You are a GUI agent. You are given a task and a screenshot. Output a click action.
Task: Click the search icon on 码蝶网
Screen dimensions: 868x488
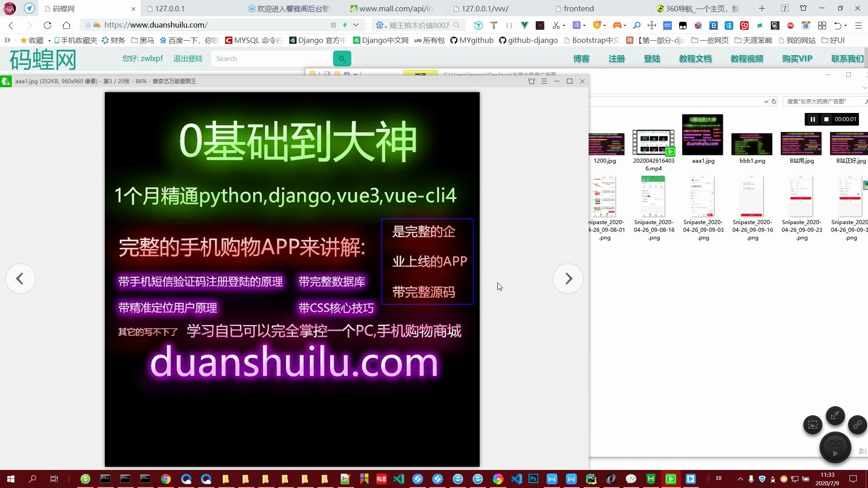click(x=342, y=58)
